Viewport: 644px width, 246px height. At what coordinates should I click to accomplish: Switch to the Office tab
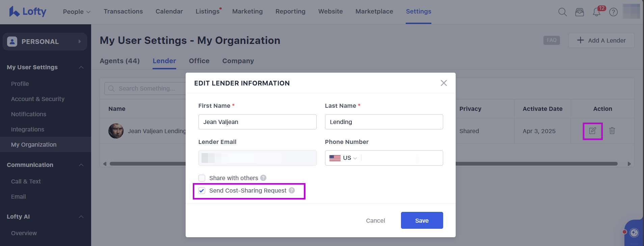click(x=199, y=61)
